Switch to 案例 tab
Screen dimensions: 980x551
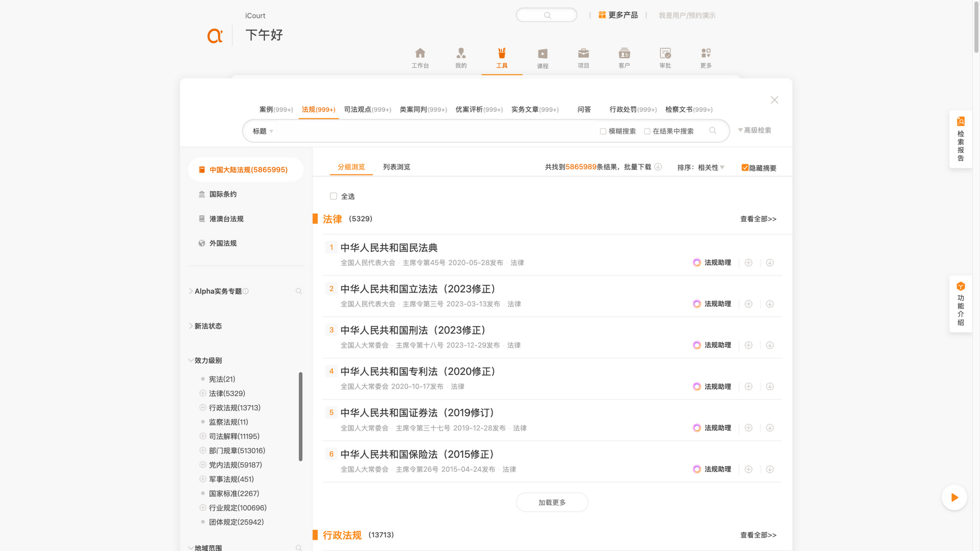pos(276,109)
